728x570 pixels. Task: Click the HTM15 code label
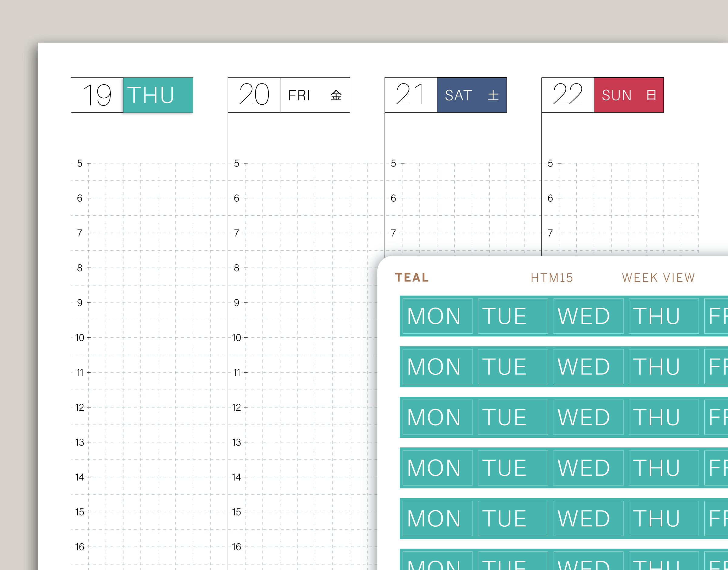[x=552, y=278]
